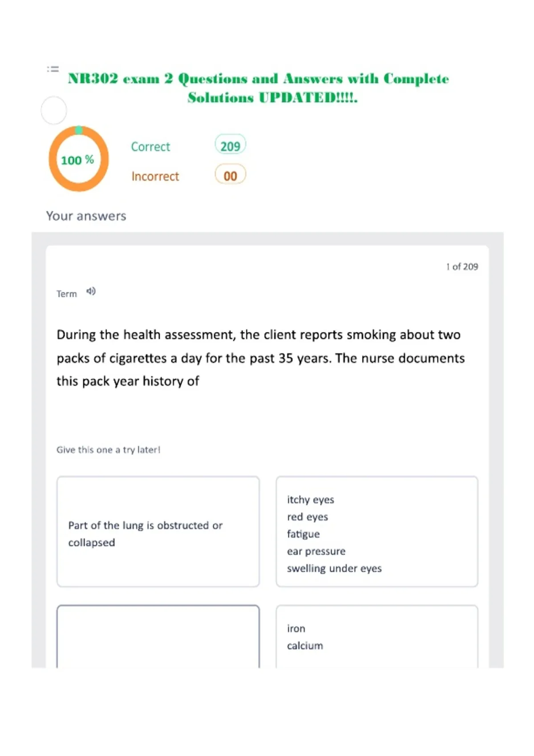Choose the blank answer card
The image size is (534, 756).
pyautogui.click(x=158, y=636)
